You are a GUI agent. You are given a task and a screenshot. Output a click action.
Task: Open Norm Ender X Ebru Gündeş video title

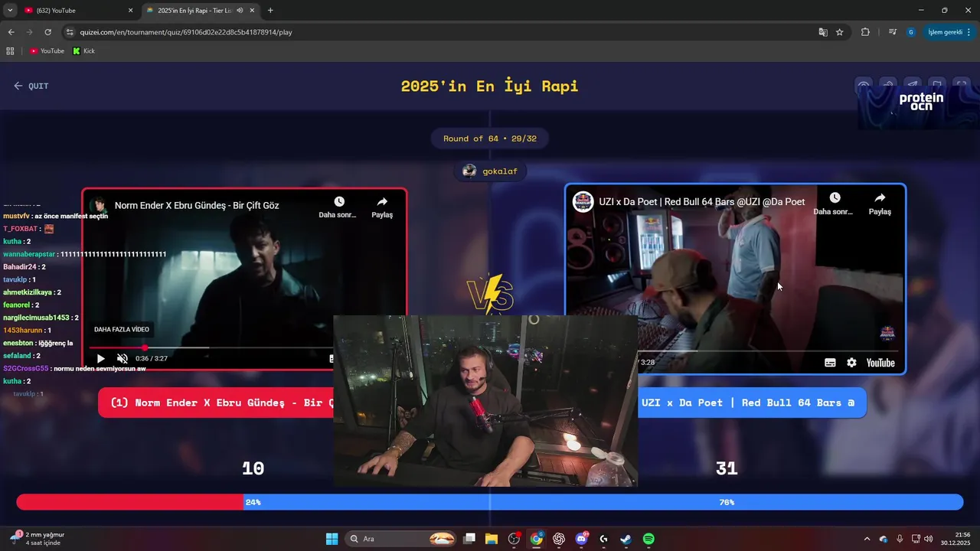(x=197, y=205)
